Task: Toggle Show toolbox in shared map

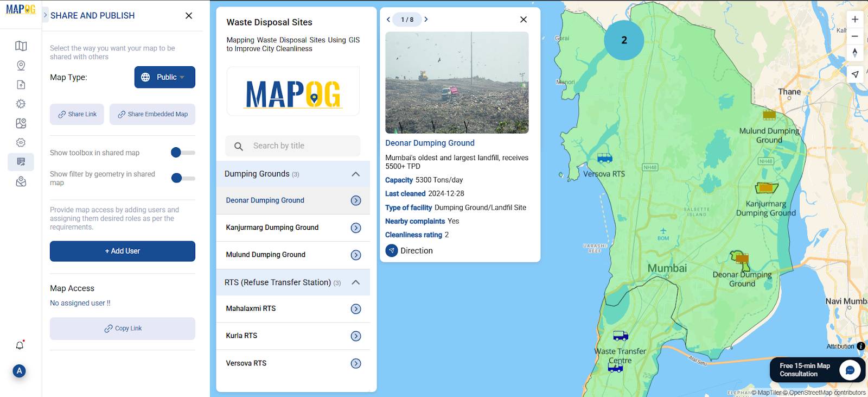Action: (183, 153)
